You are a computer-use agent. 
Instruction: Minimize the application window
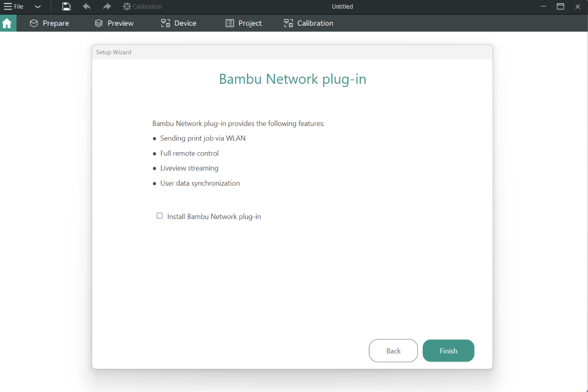543,6
